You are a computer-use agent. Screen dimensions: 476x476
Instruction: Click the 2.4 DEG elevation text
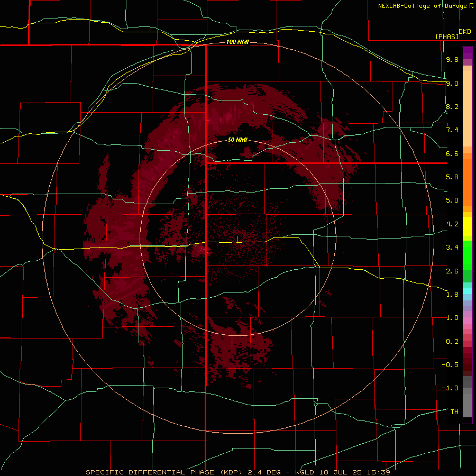tap(264, 472)
